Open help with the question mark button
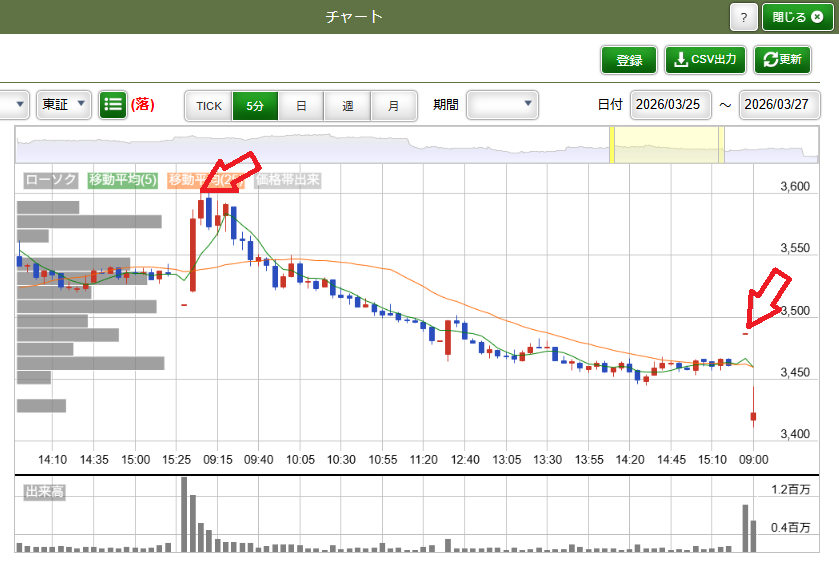839x579 pixels. coord(743,17)
